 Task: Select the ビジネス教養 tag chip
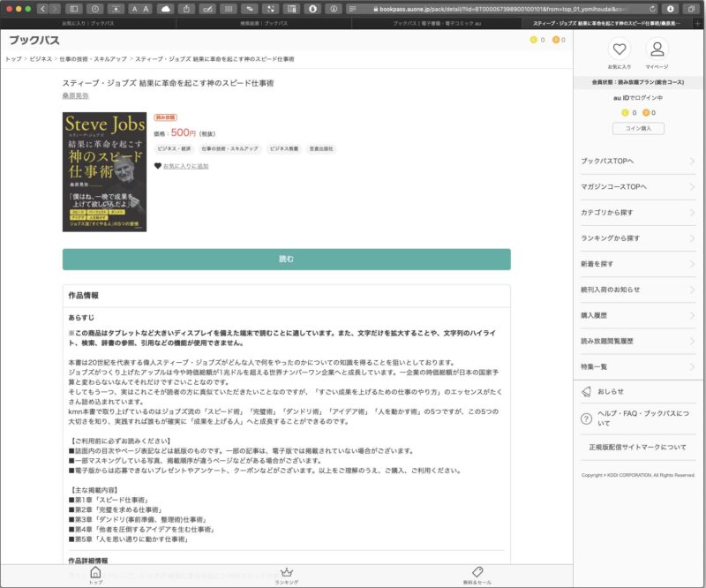[284, 149]
